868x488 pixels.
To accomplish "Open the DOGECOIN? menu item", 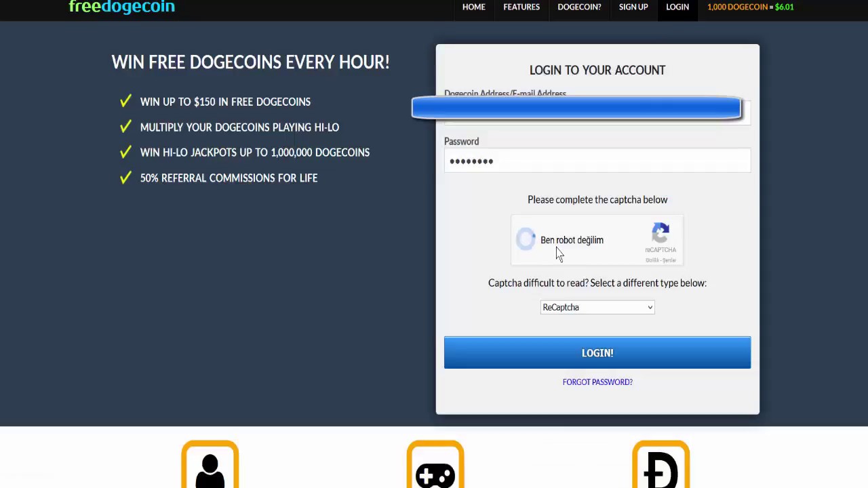I will pos(579,7).
